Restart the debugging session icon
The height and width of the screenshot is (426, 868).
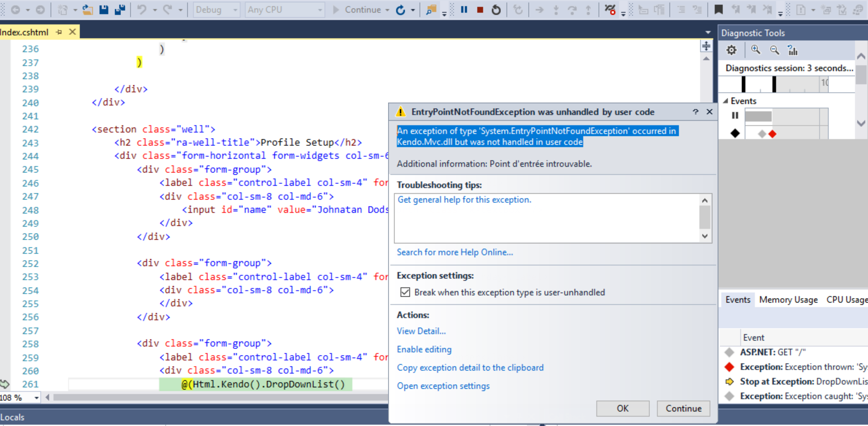[496, 10]
